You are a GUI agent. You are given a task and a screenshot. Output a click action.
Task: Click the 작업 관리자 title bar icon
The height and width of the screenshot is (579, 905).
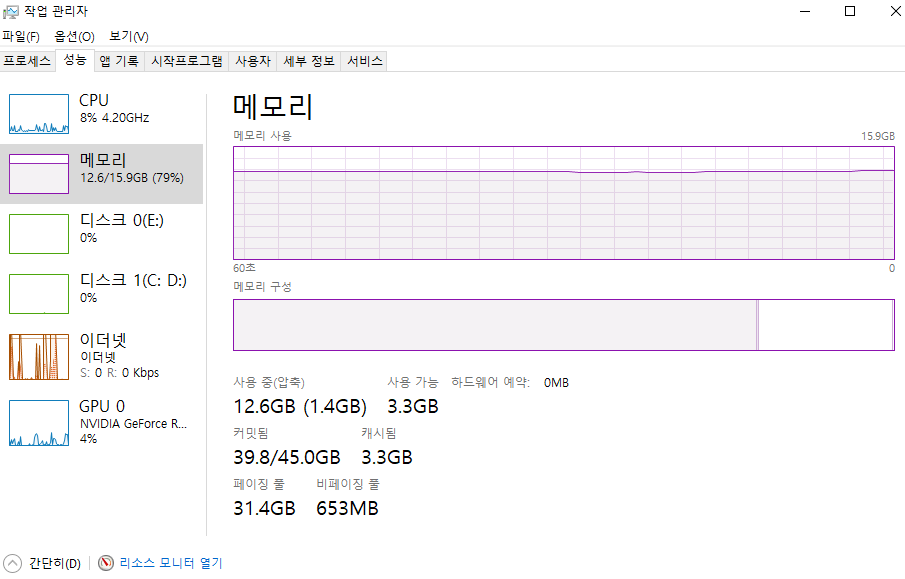12,11
